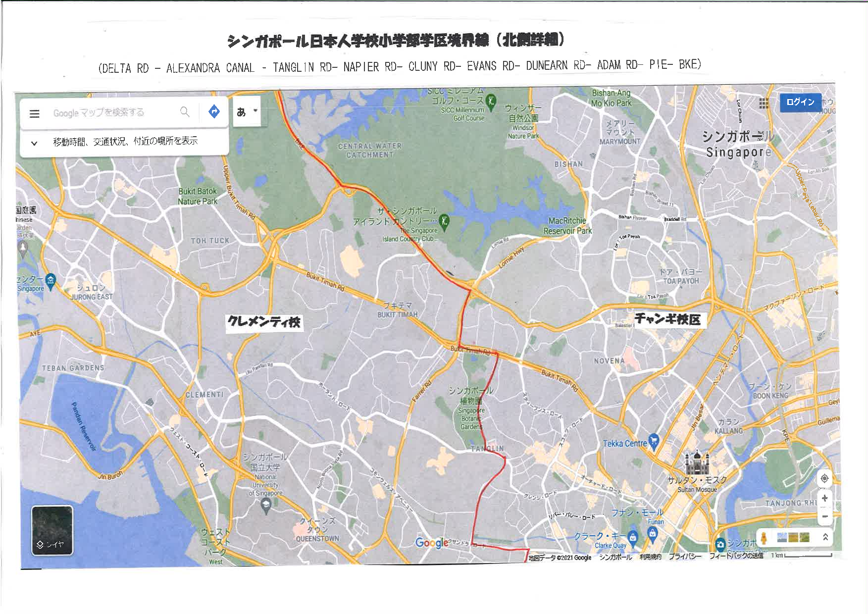Screen dimensions: 868x614
Task: Click the first imagery thumbnail beside Pegman
Action: (782, 537)
